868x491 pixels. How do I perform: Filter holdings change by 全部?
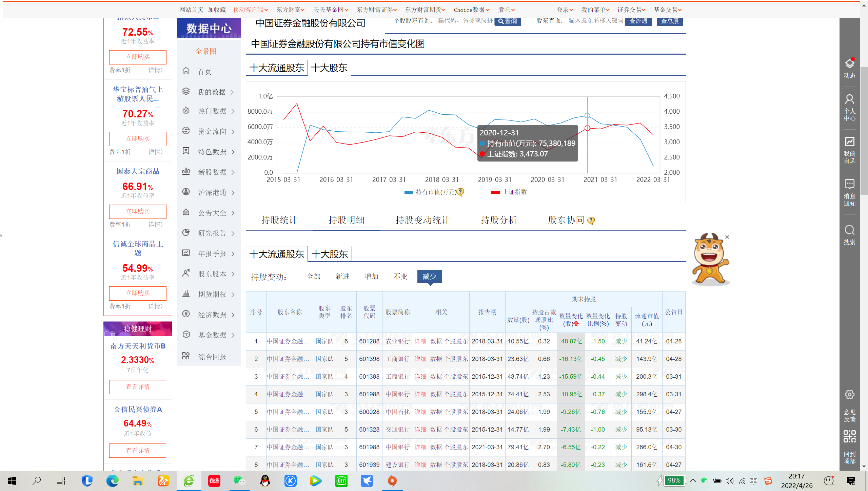[313, 277]
